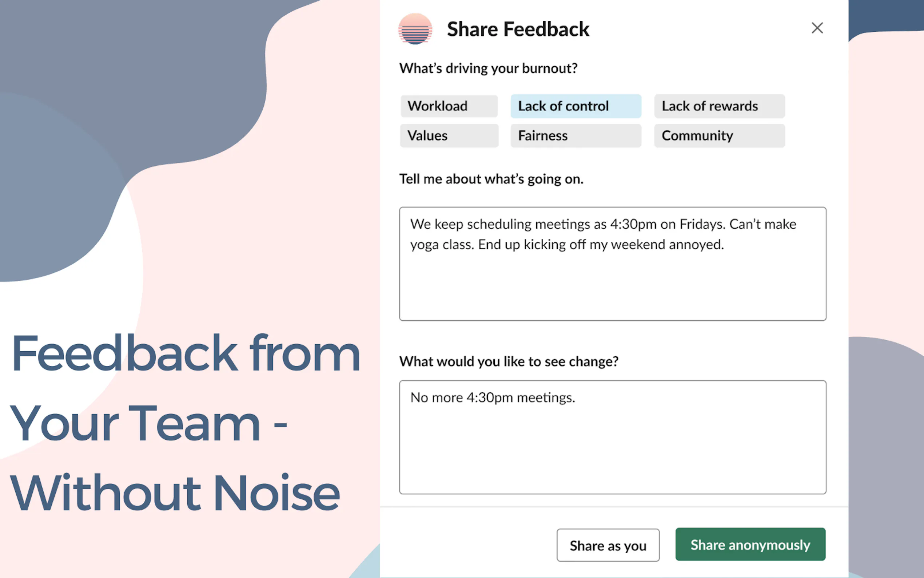Click the 'Tell me about what's going on' label
The image size is (924, 578).
(x=491, y=179)
